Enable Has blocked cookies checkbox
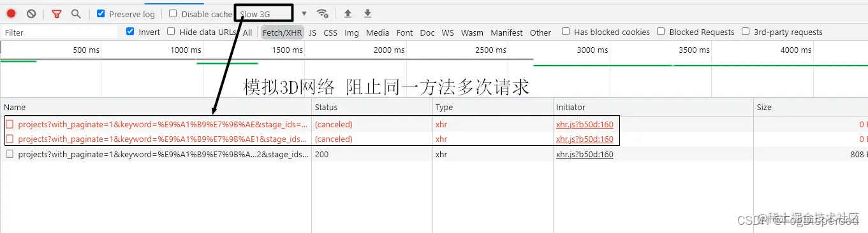 coord(566,31)
